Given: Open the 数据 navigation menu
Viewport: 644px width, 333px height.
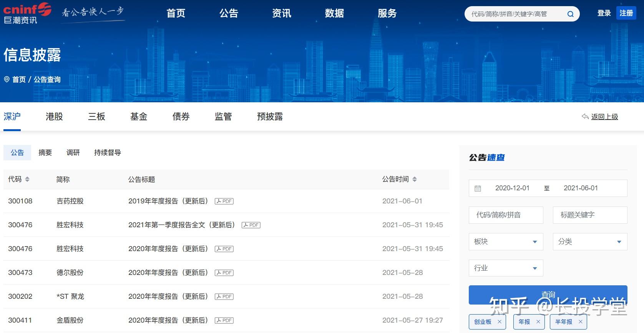Looking at the screenshot, I should coord(334,13).
